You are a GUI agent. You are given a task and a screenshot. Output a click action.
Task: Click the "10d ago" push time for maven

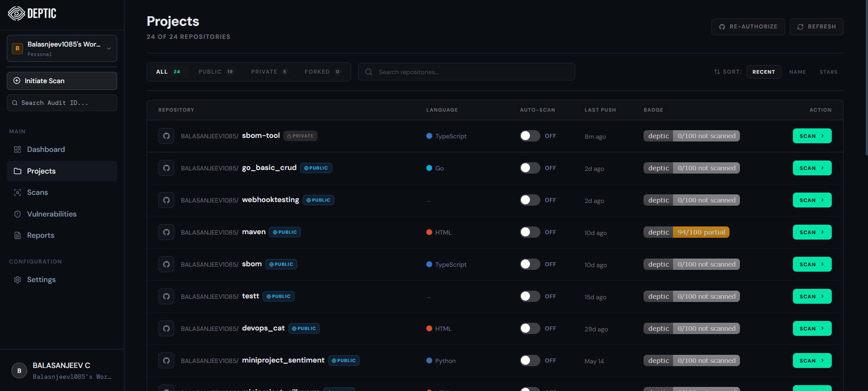(x=596, y=233)
